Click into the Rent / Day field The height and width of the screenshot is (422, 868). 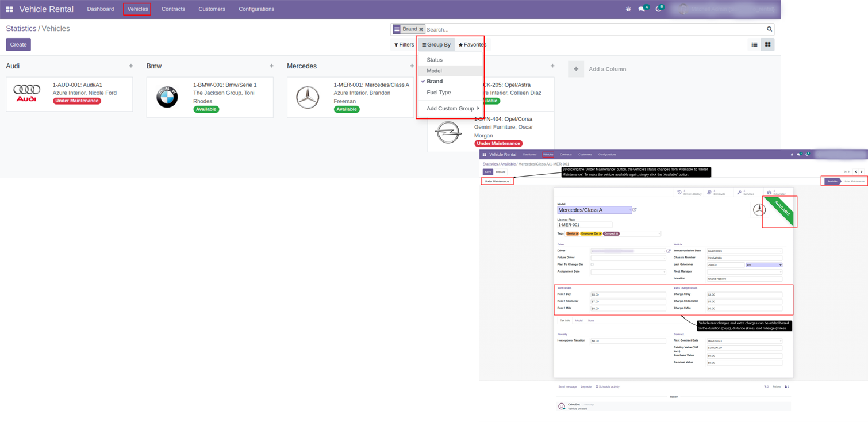coord(627,294)
